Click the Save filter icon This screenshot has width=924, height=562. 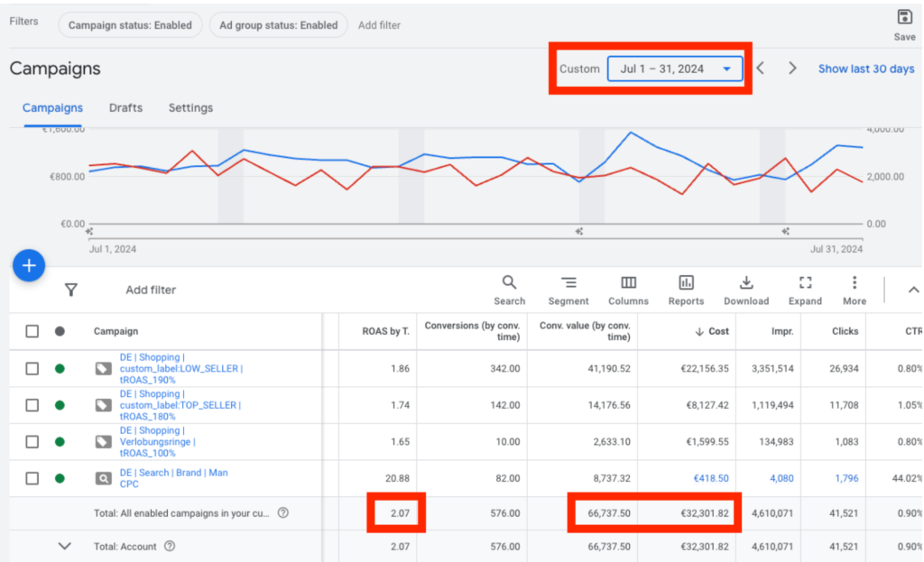tap(904, 18)
